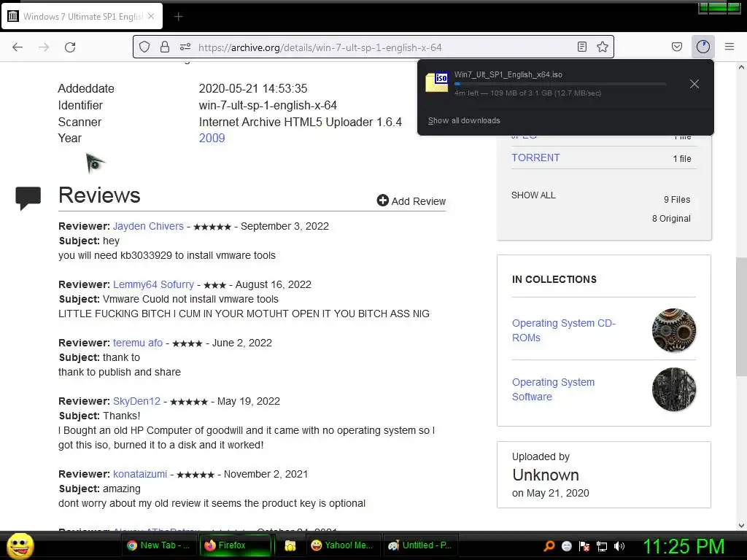
Task: Click the Operating System Software thumbnail
Action: coord(673,389)
